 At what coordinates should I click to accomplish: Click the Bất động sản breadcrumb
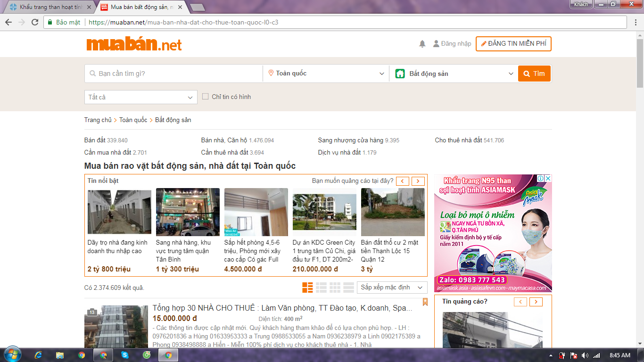(173, 120)
